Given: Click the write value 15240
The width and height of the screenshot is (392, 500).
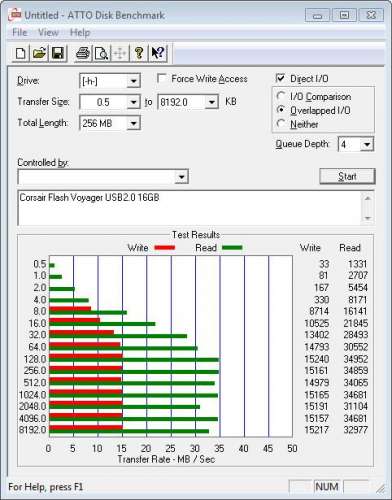Looking at the screenshot, I should pos(317,359).
